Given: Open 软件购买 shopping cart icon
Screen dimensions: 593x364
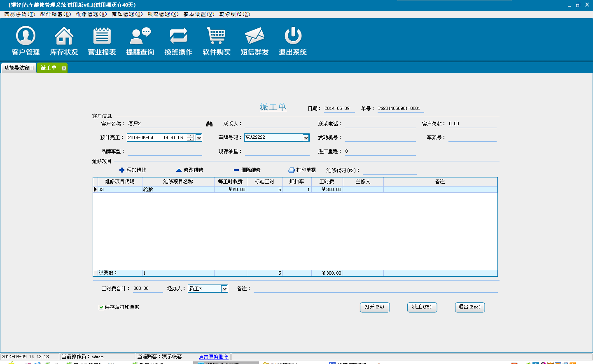Looking at the screenshot, I should 216,36.
